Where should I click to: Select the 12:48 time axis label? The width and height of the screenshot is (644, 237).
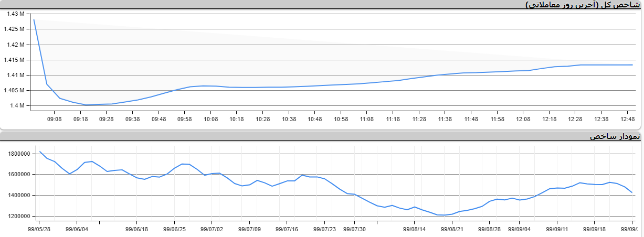tap(627, 119)
